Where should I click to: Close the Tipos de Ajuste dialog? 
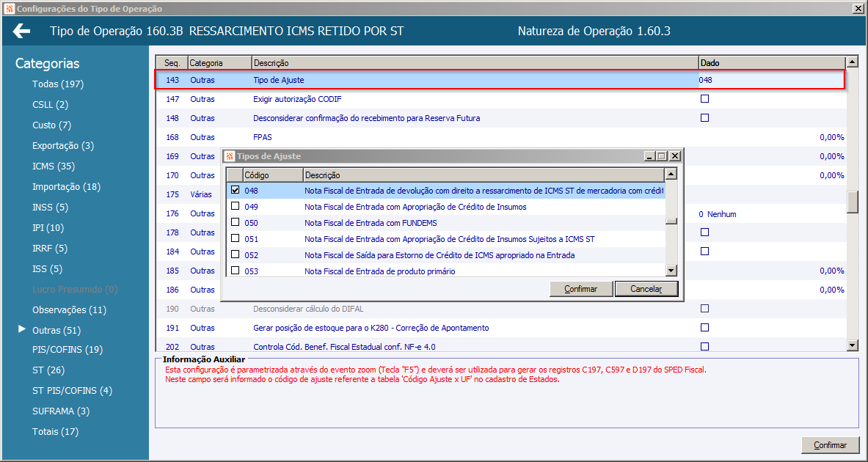pyautogui.click(x=674, y=157)
